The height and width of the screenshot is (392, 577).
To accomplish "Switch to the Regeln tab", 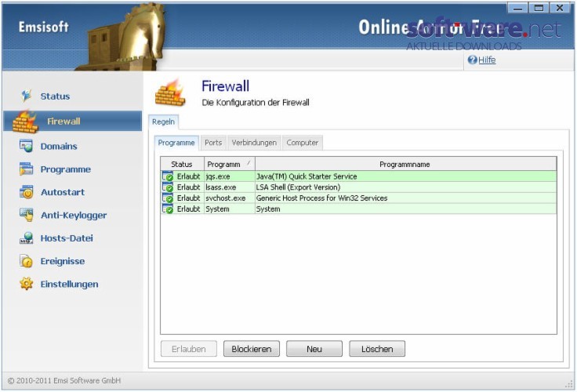I will [x=163, y=122].
